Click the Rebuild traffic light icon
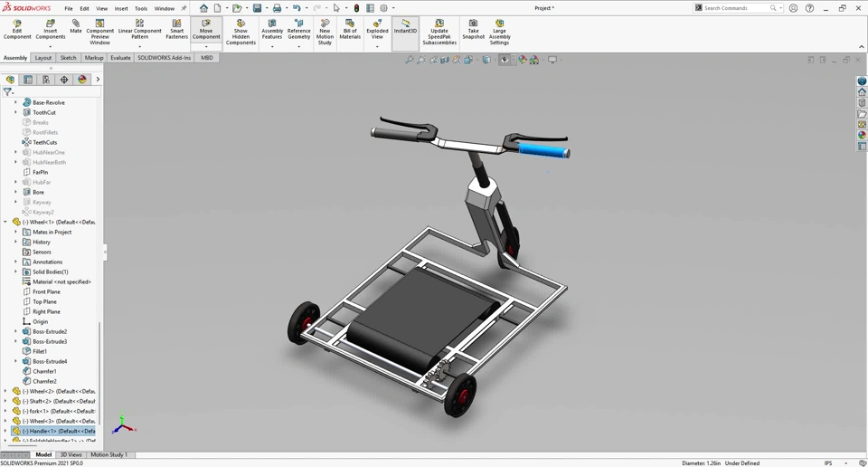 356,8
